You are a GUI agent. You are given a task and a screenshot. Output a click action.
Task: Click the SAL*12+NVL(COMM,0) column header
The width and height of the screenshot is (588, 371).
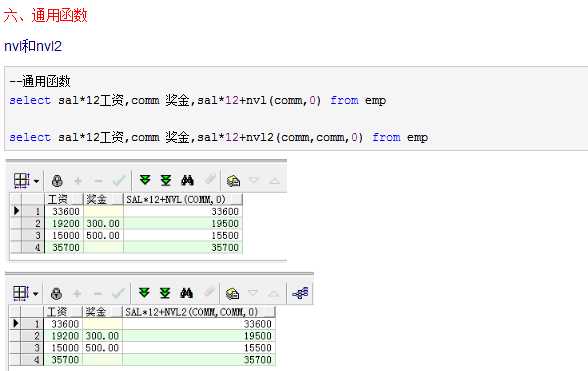[183, 199]
